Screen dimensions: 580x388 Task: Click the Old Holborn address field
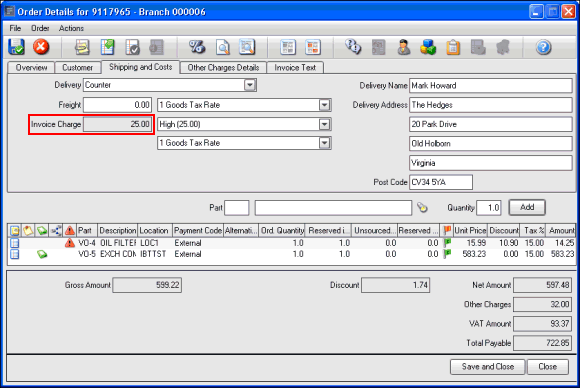[x=490, y=144]
